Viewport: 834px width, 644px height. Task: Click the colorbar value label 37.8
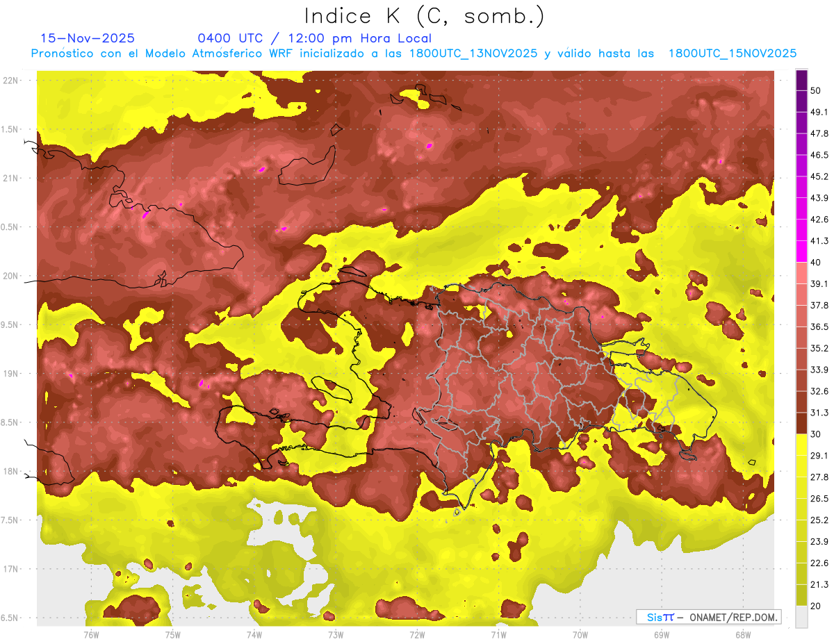click(819, 305)
